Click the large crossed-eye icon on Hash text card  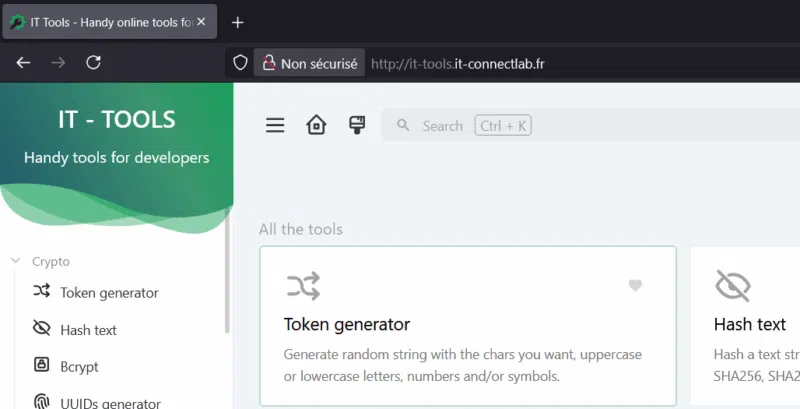click(733, 286)
